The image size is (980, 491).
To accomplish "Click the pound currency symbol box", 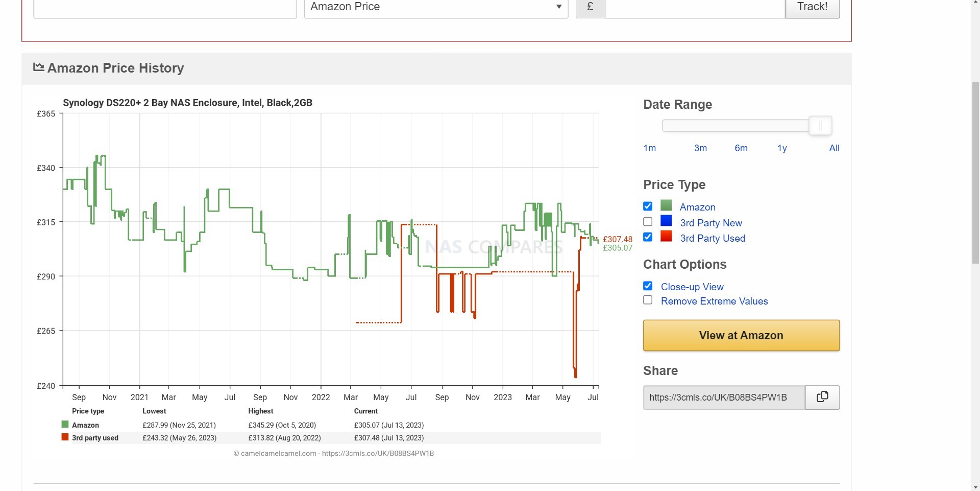I will [x=591, y=7].
